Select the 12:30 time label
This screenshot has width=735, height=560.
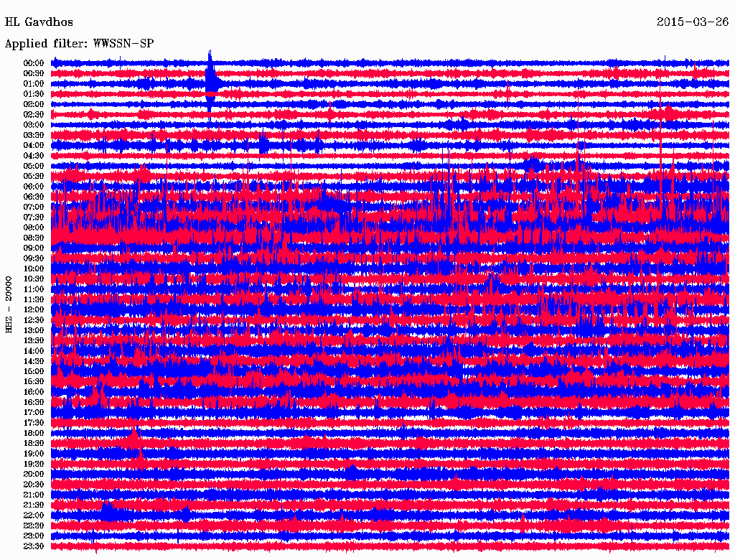[34, 320]
